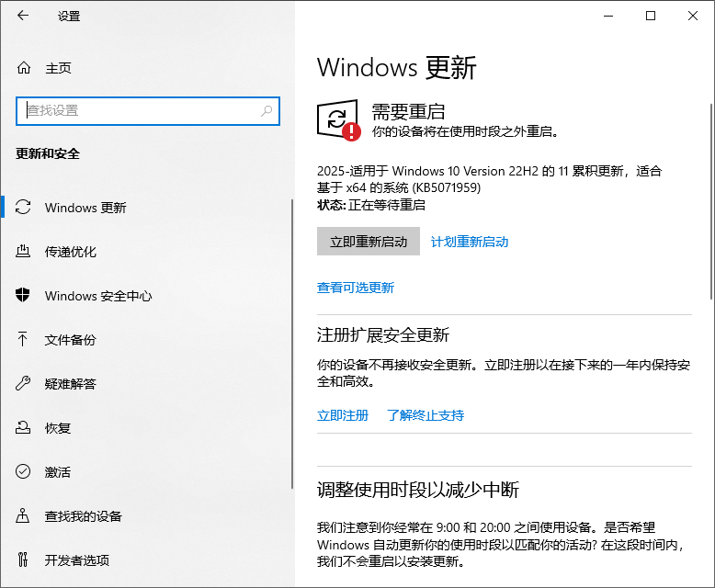Click the wrench icon for 疑难解答
This screenshot has height=588, width=715.
[x=23, y=383]
